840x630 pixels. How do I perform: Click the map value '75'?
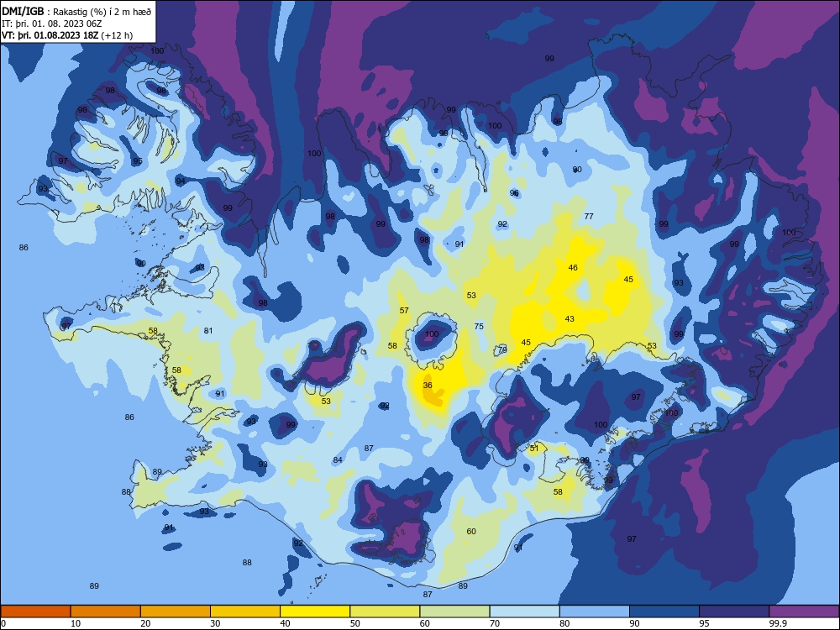click(x=479, y=326)
